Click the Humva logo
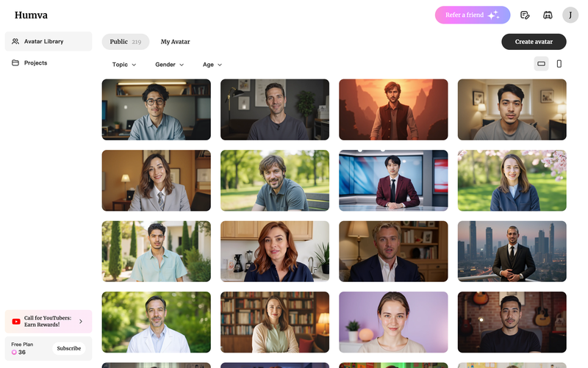Screen dimensions: 588x368 pyautogui.click(x=31, y=15)
